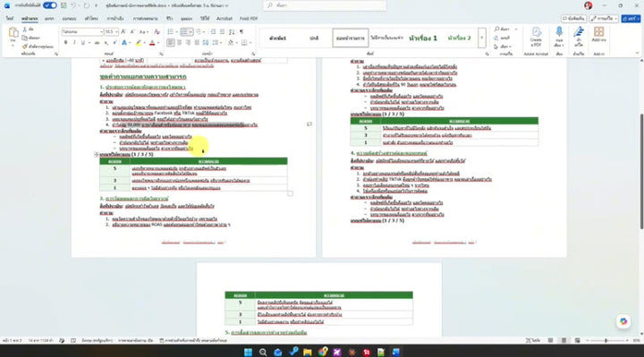Open the Select dropdown in Editing group
The image size is (644, 357).
tap(504, 47)
